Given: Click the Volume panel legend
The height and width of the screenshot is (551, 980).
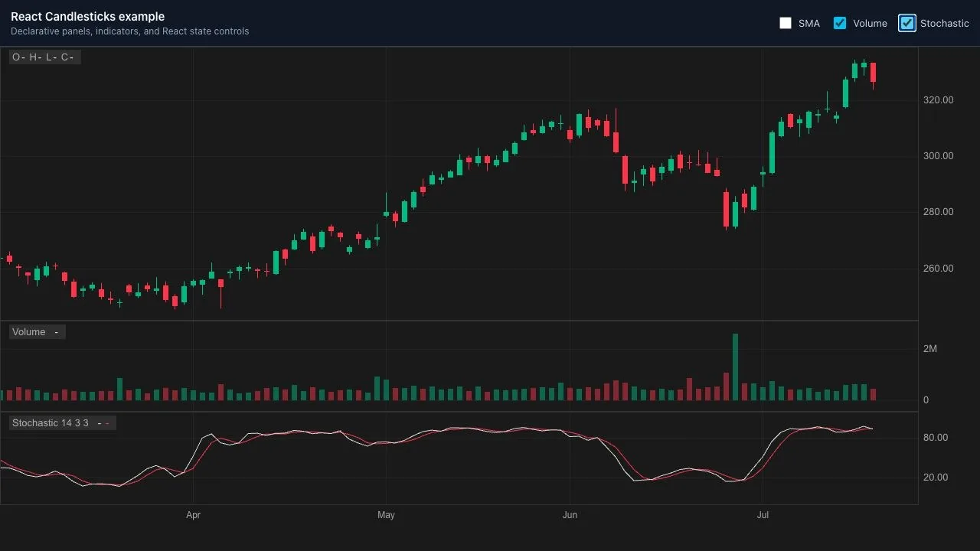Looking at the screenshot, I should point(37,332).
